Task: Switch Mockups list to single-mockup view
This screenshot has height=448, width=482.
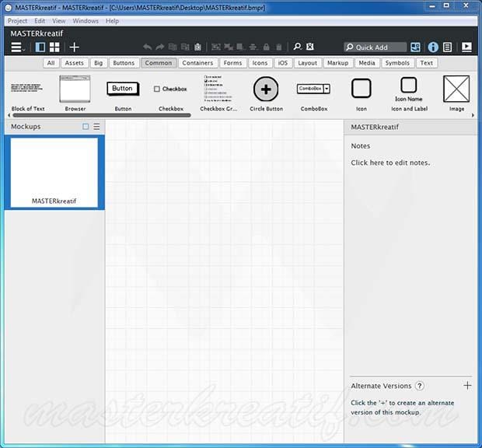Action: coord(86,126)
